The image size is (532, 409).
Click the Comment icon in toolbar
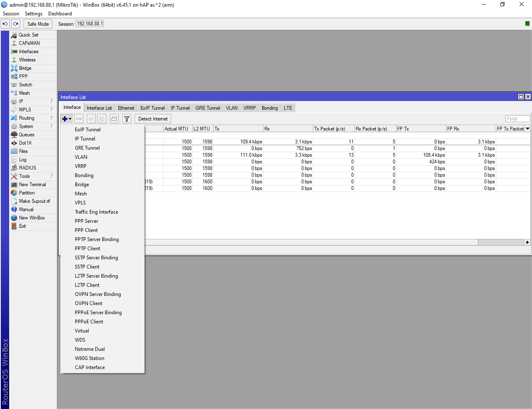[x=114, y=119]
